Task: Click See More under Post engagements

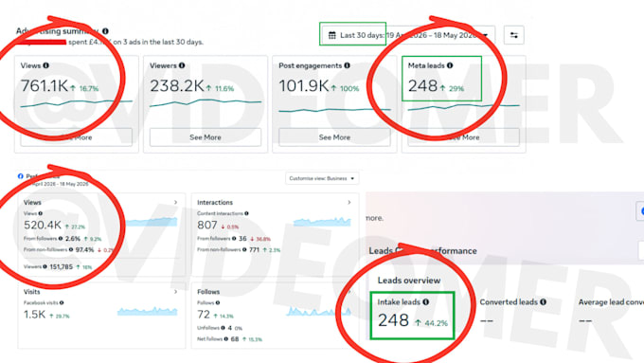Action: 334,137
